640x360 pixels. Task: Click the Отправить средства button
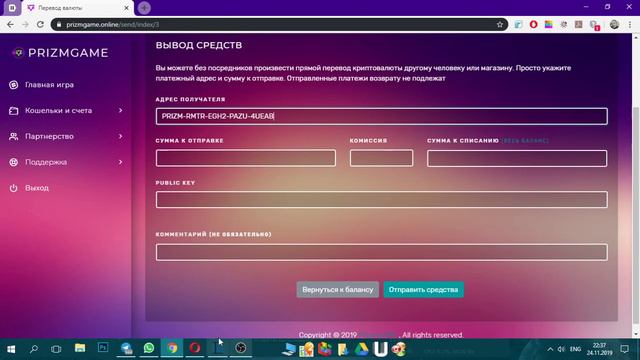[423, 289]
